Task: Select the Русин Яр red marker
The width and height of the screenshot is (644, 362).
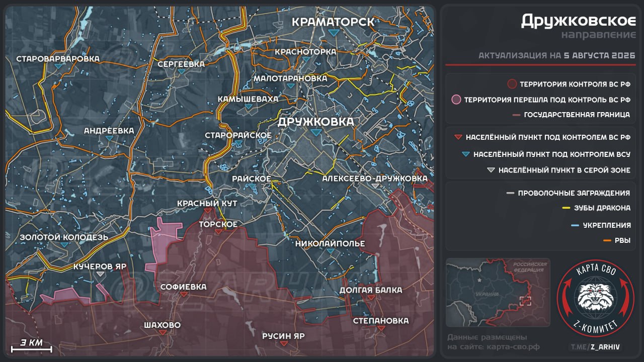Action: pos(284,343)
